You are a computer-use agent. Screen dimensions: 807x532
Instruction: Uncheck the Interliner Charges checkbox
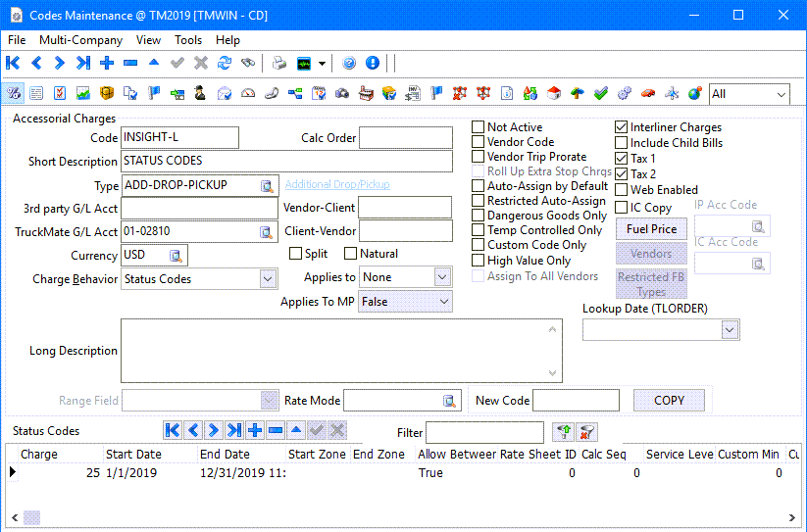622,127
